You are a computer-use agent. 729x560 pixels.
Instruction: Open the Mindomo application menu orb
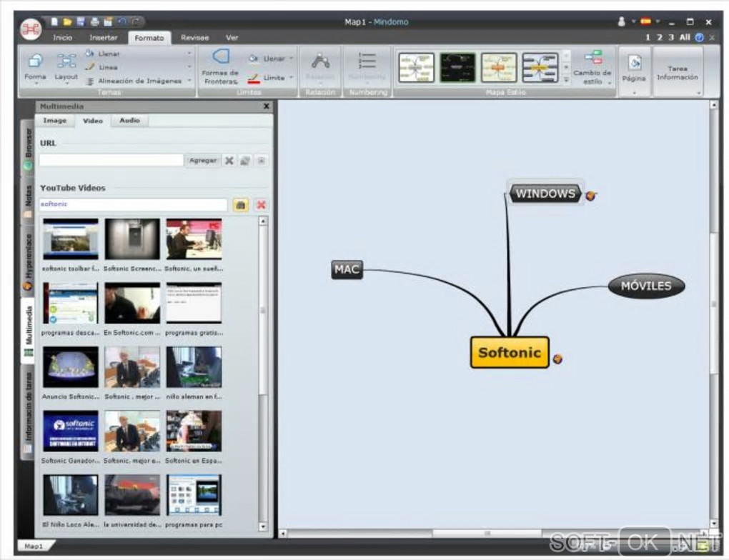31,29
